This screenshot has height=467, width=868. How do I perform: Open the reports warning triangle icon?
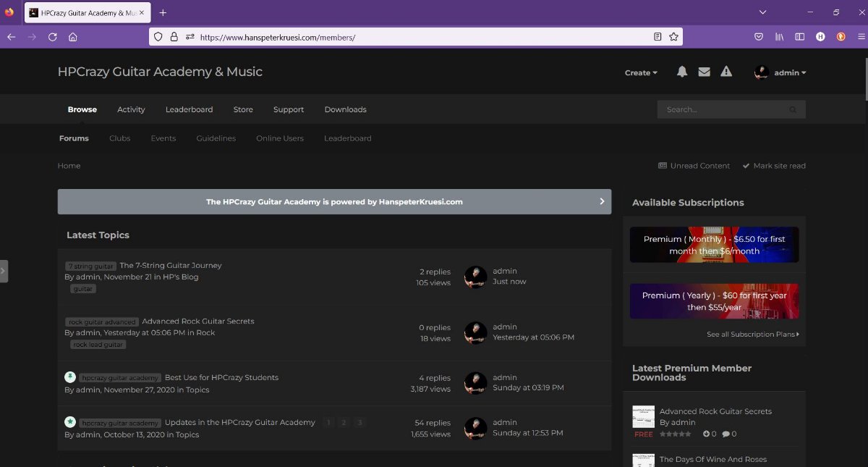pyautogui.click(x=726, y=72)
